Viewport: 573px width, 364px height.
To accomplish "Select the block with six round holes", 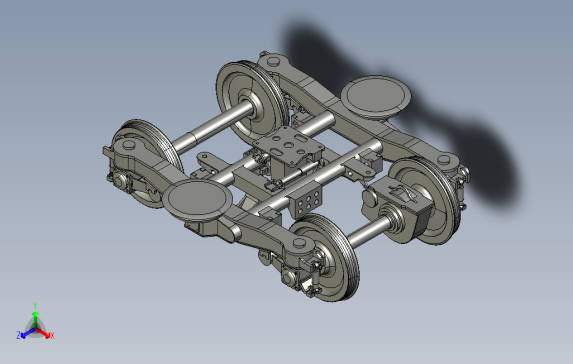I will 306,204.
